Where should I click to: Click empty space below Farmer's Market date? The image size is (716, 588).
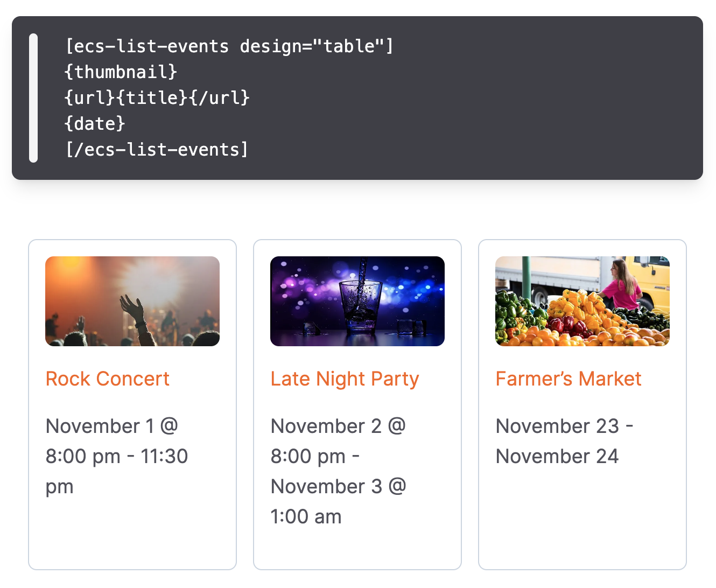coord(582,517)
